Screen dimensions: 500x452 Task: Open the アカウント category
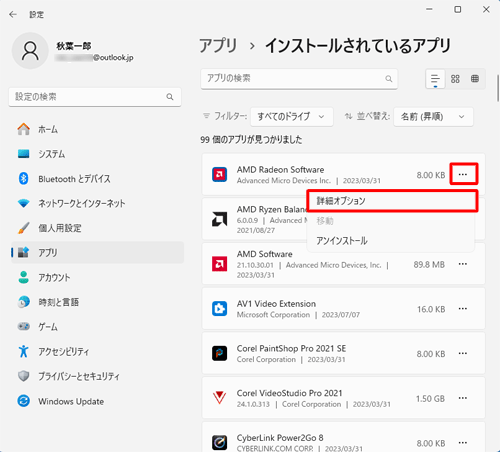coord(97,277)
